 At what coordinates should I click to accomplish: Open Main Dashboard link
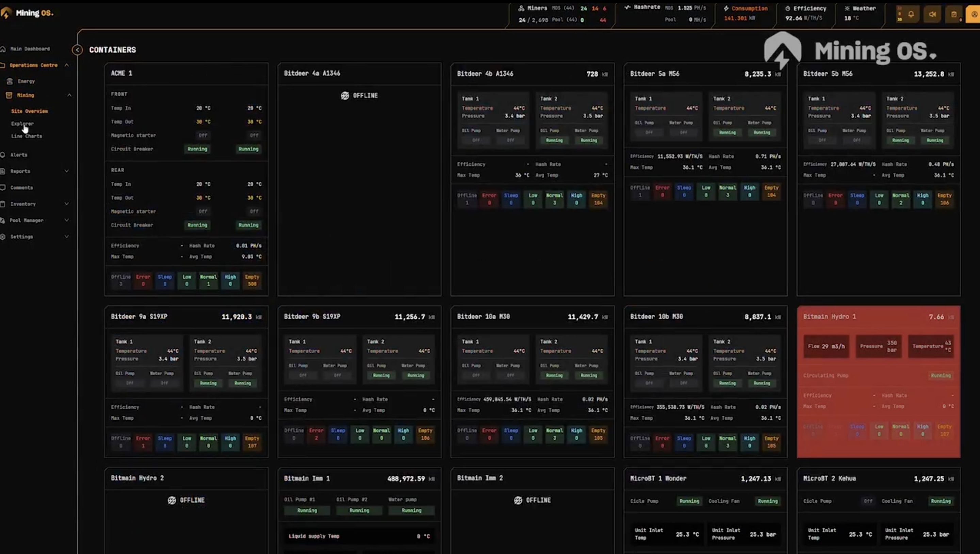tap(30, 49)
